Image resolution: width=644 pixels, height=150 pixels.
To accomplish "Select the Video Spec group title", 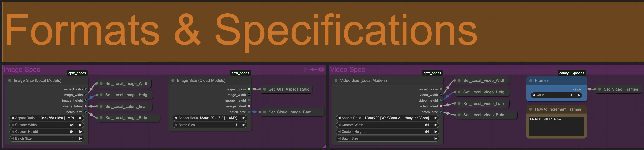I will pyautogui.click(x=348, y=70).
